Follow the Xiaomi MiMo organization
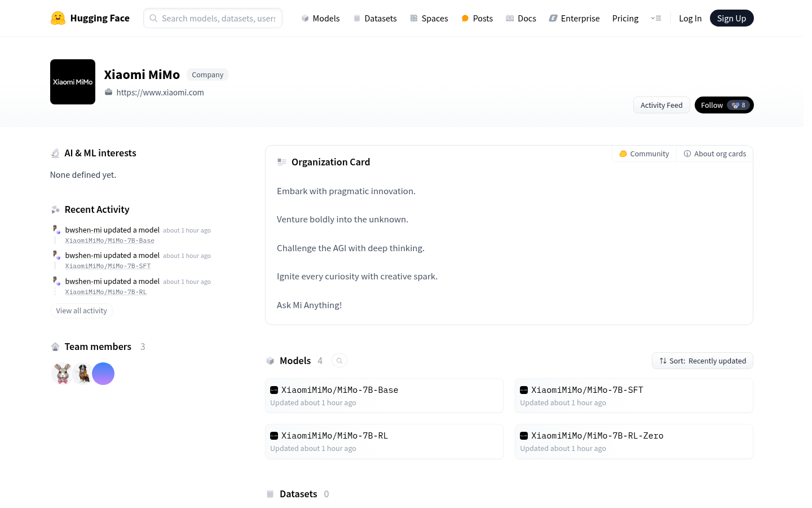812x508 pixels. [x=724, y=105]
